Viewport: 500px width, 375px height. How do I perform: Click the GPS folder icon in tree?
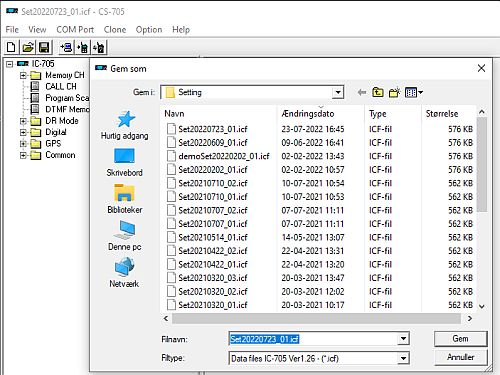35,144
